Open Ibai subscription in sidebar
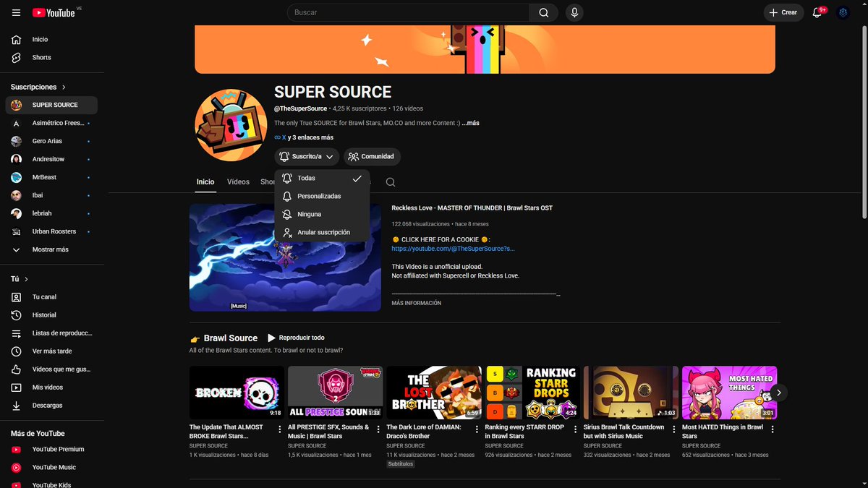Viewport: 868px width, 488px height. pos(51,195)
